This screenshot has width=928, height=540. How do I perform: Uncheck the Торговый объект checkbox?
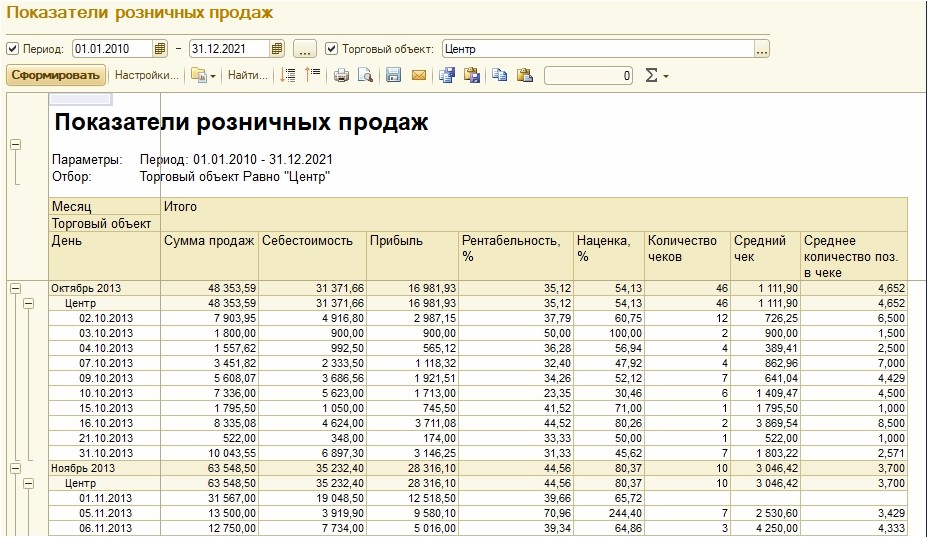(331, 49)
